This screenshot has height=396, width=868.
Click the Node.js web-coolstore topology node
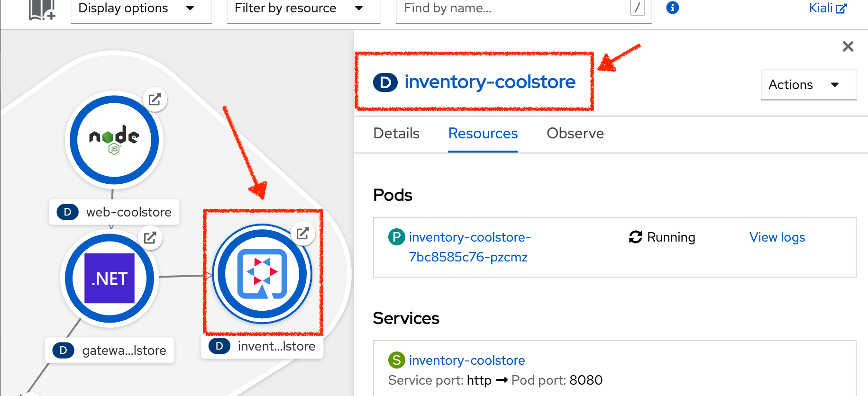114,140
